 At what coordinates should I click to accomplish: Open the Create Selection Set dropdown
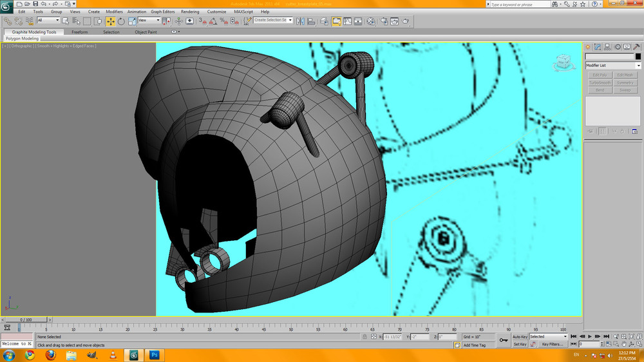point(273,21)
